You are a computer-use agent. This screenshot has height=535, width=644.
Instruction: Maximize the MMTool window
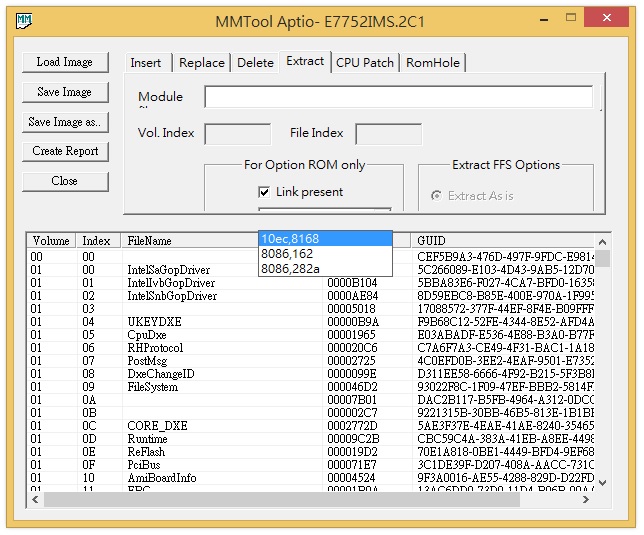pyautogui.click(x=570, y=18)
